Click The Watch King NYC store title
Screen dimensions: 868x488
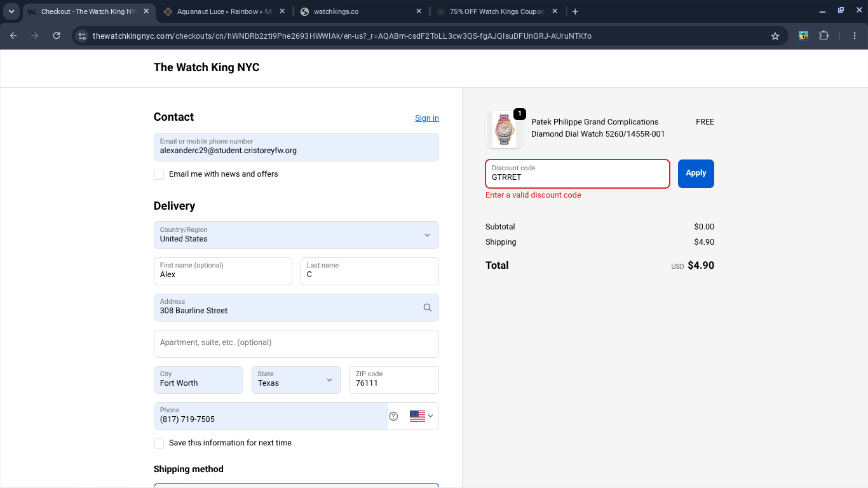pyautogui.click(x=207, y=67)
